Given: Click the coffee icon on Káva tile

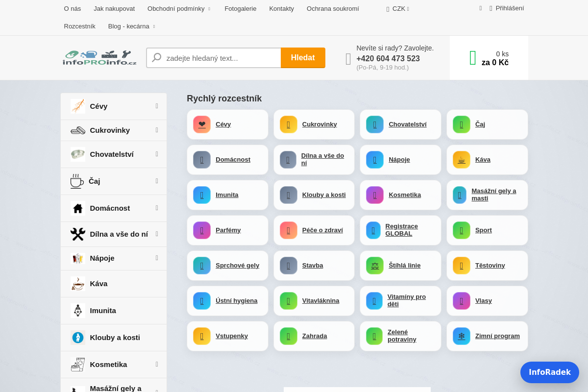Looking at the screenshot, I should [462, 160].
